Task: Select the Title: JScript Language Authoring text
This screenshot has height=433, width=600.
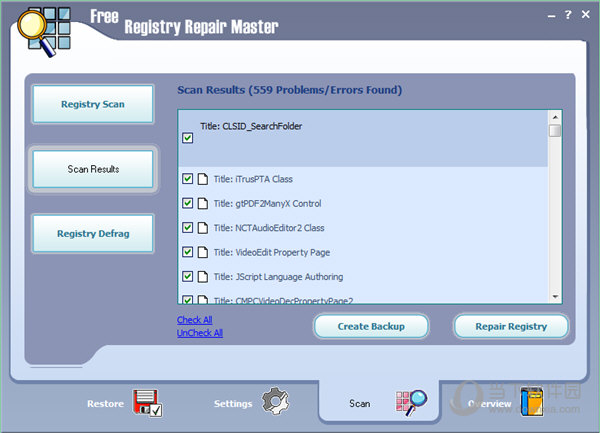Action: [x=278, y=277]
